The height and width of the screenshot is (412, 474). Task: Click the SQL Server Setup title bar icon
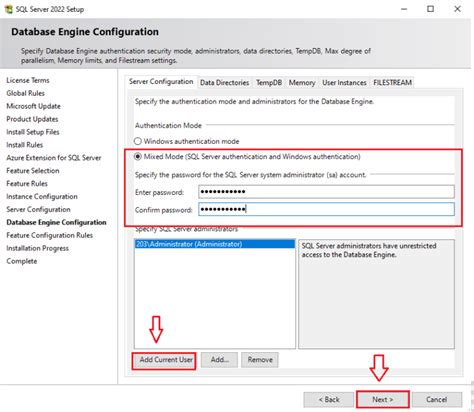click(x=8, y=9)
